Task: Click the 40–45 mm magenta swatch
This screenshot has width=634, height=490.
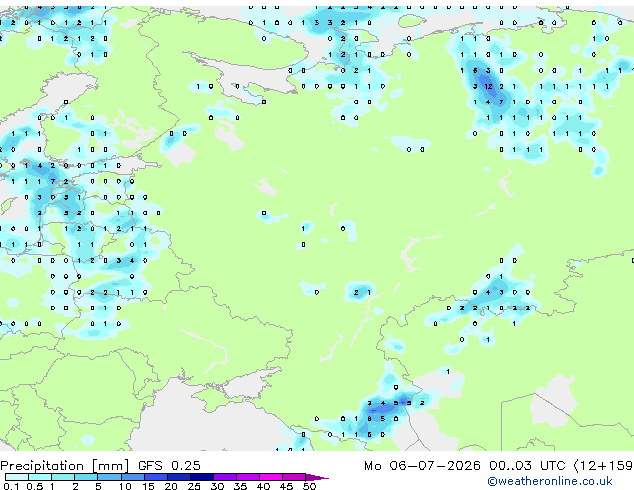Action: tap(271, 477)
